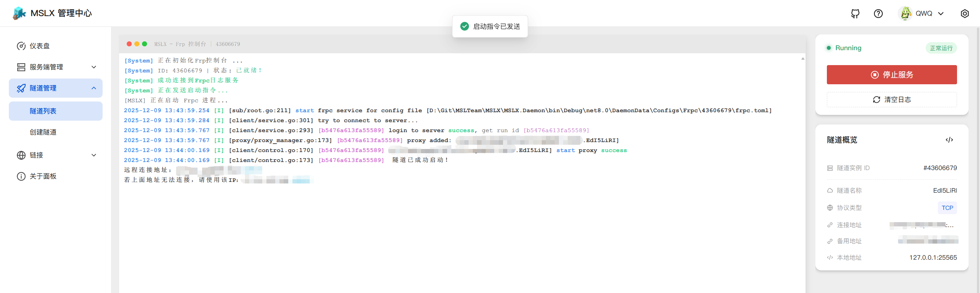Click the red console window dot
The height and width of the screenshot is (293, 980).
129,44
